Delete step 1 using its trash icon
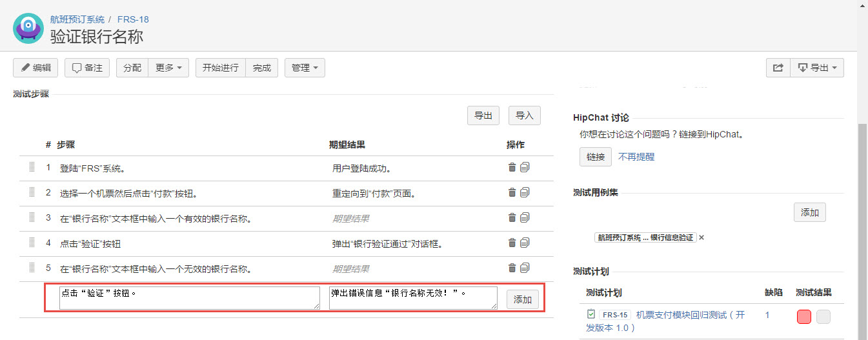This screenshot has height=340, width=868. tap(512, 168)
